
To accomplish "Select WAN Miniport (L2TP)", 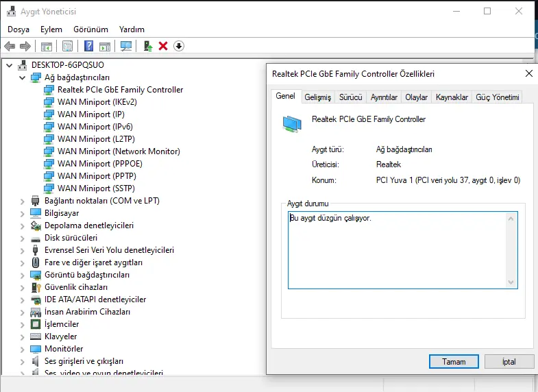I will tap(96, 139).
